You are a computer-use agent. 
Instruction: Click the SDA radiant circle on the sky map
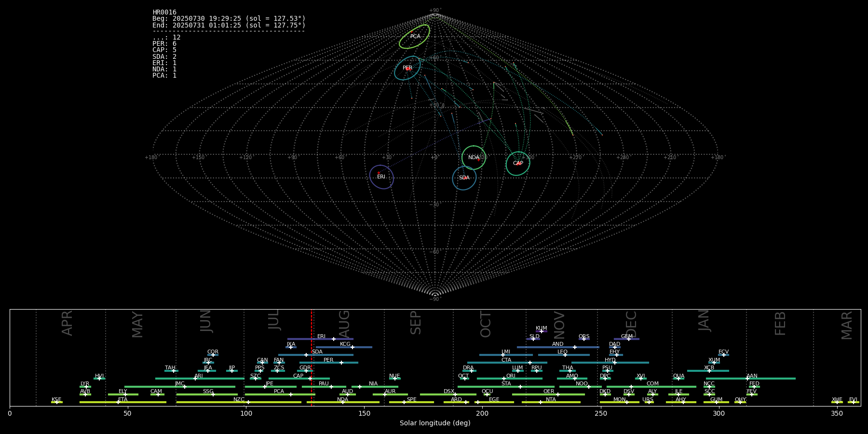click(x=464, y=178)
